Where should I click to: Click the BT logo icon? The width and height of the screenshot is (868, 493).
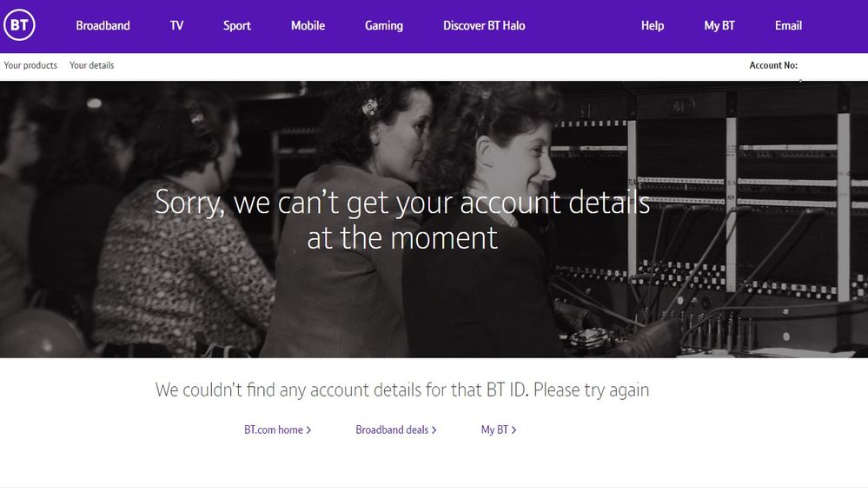[x=19, y=25]
